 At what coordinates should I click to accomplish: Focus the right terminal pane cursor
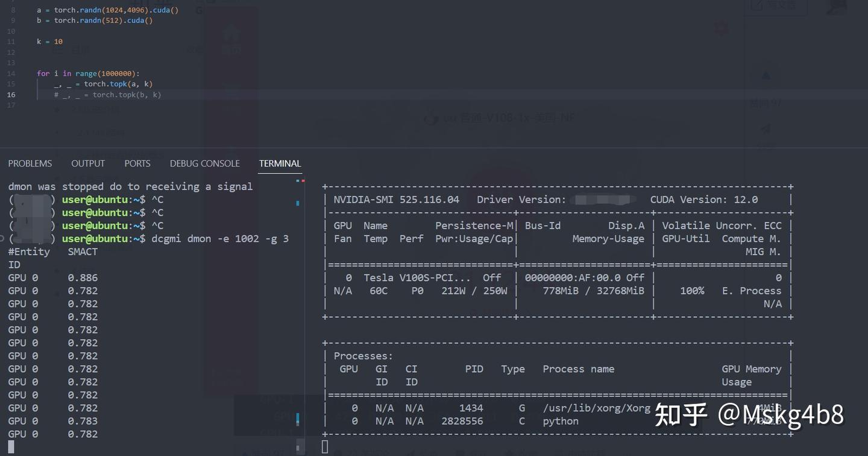click(325, 446)
